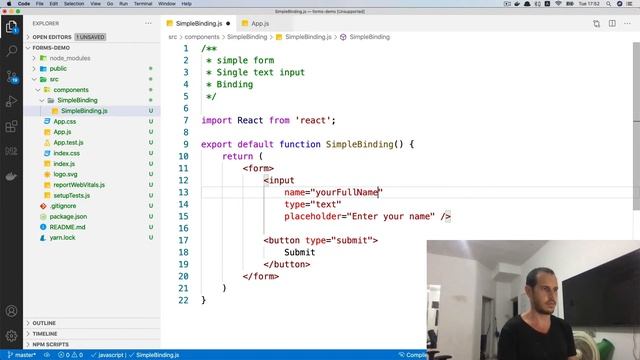Open the Run menu
The height and width of the screenshot is (360, 640).
[123, 4]
